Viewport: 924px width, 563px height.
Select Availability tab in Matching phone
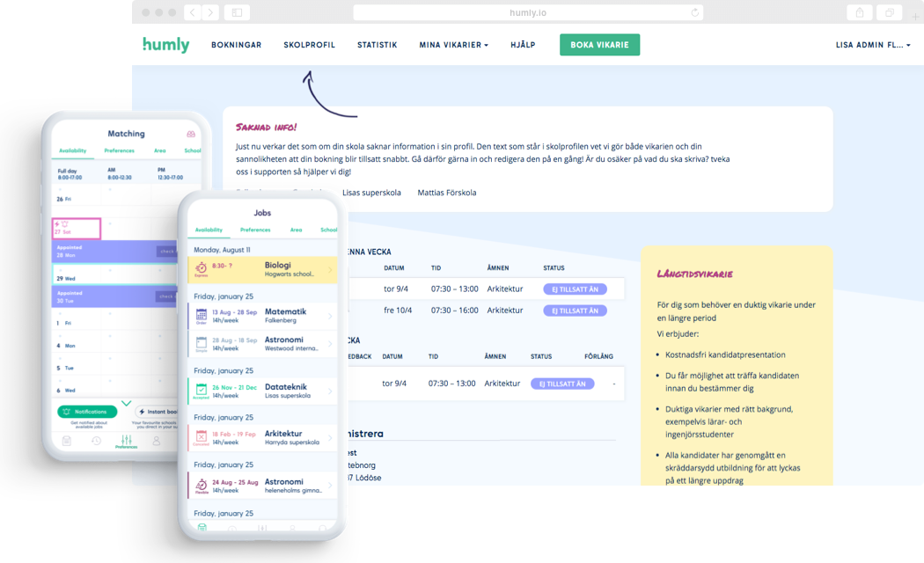click(x=72, y=150)
